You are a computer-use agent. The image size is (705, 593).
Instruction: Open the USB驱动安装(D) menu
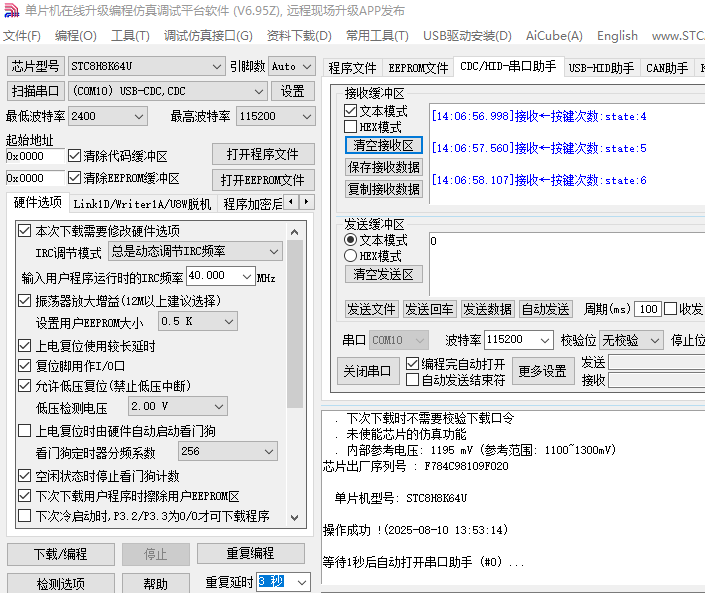click(467, 36)
